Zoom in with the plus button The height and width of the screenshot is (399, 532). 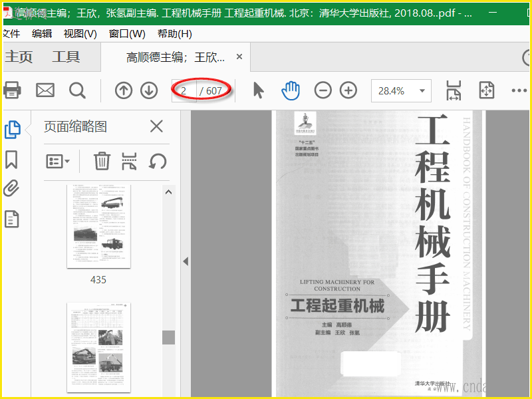pos(348,90)
